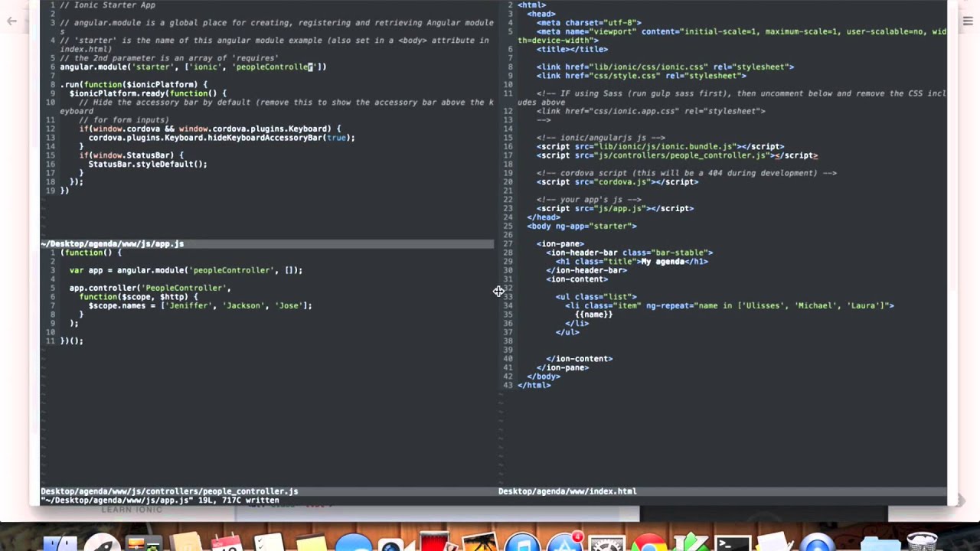The height and width of the screenshot is (551, 980).
Task: Click the ng-repeat 'Ulisses' list item line
Action: [730, 305]
